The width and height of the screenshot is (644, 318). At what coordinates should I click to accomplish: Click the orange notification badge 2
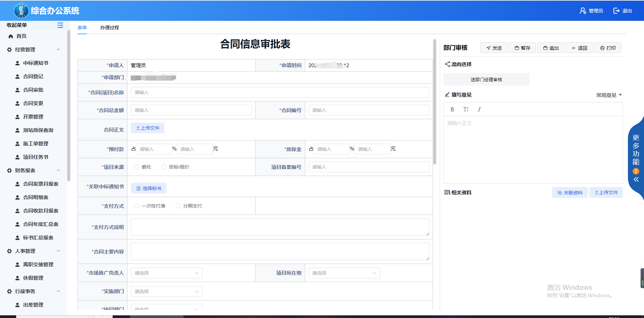coord(636,171)
